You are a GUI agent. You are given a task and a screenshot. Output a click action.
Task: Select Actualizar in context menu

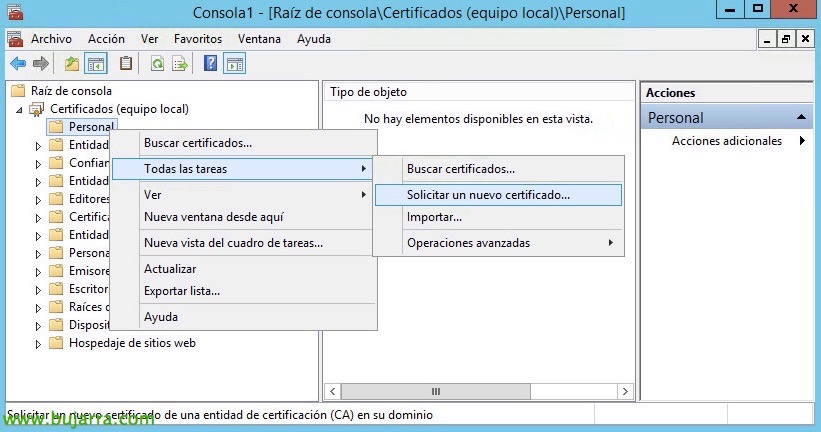(x=243, y=269)
